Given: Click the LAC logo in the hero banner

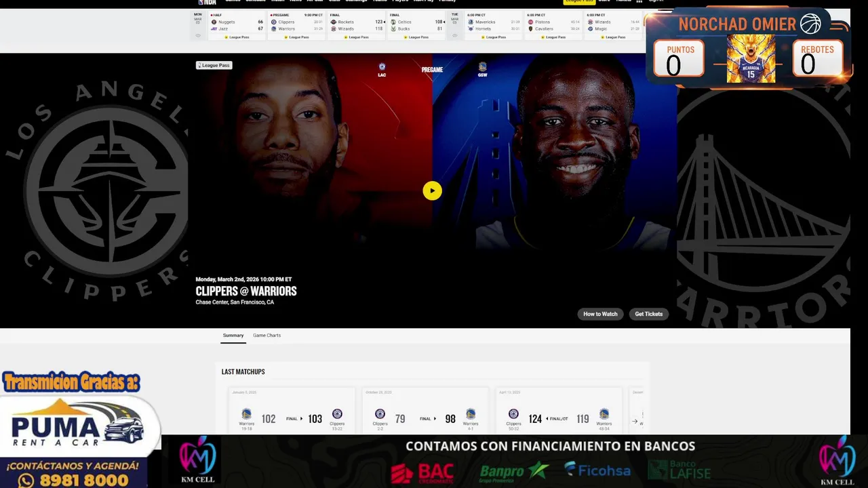Looking at the screenshot, I should coord(382,66).
